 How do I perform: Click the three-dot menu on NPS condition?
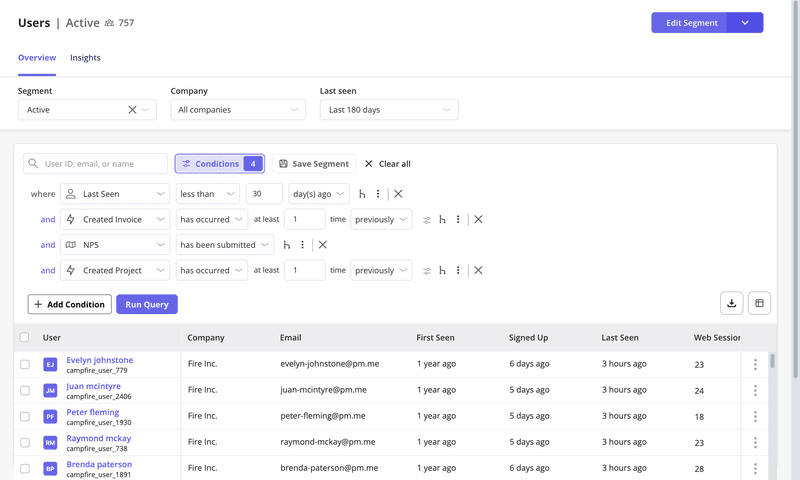click(303, 245)
